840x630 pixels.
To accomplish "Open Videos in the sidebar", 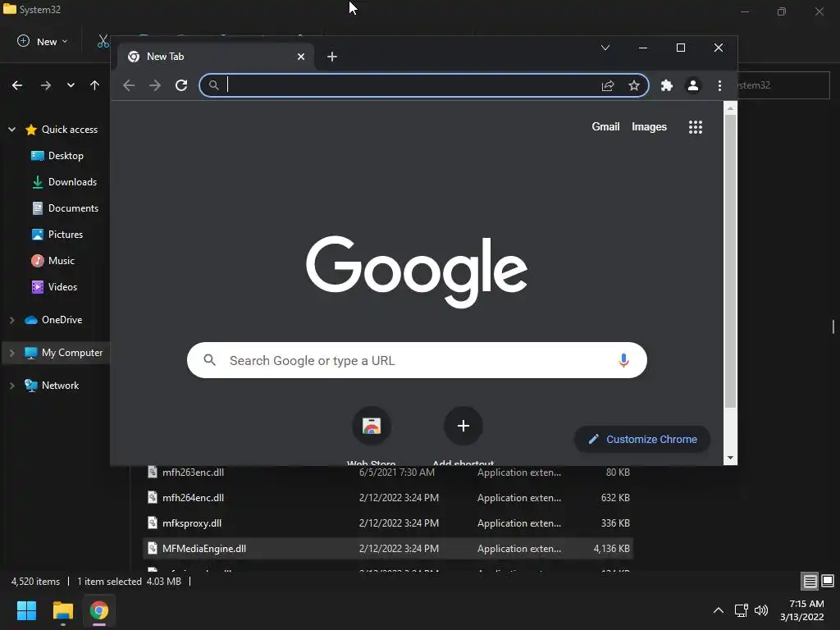I will click(54, 286).
